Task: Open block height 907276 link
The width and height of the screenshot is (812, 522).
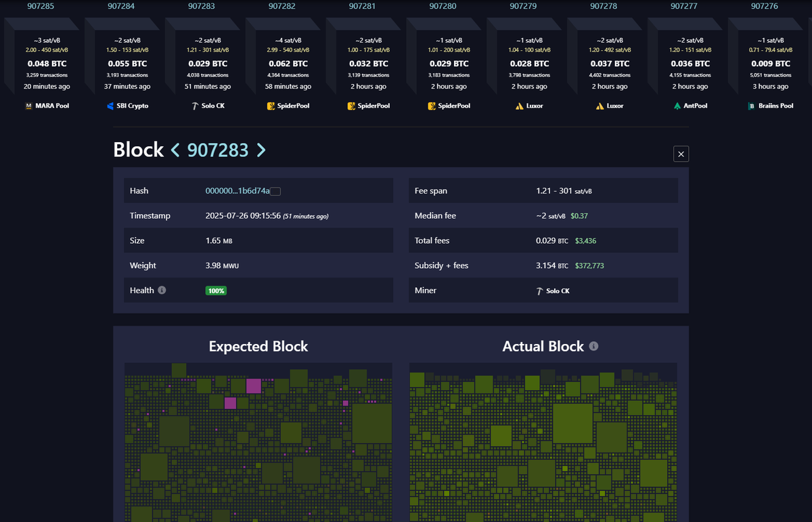Action: point(765,6)
